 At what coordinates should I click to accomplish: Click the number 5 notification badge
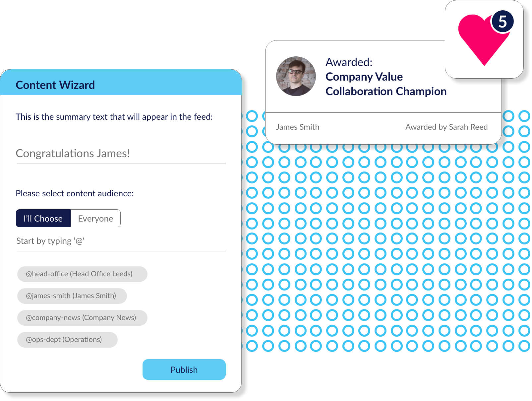click(502, 22)
